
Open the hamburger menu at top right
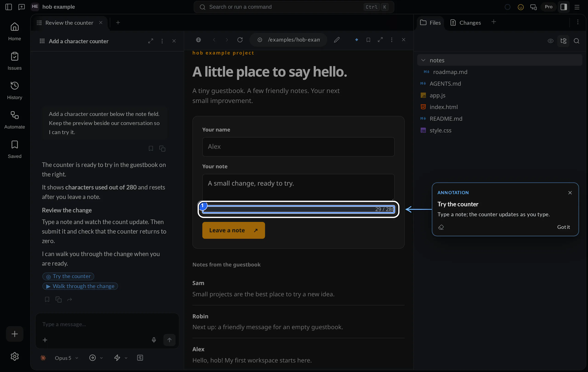(x=577, y=7)
